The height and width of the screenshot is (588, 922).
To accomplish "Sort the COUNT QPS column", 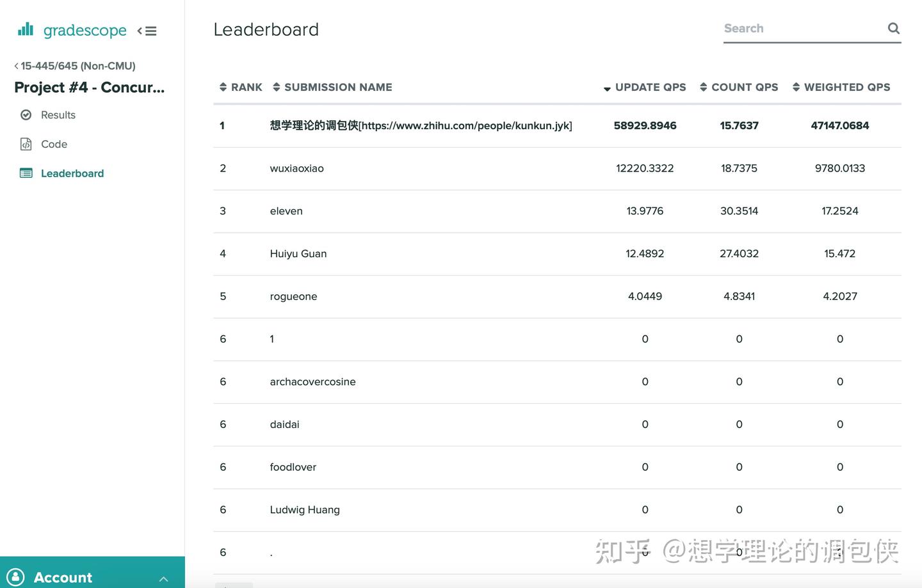I will tap(702, 87).
